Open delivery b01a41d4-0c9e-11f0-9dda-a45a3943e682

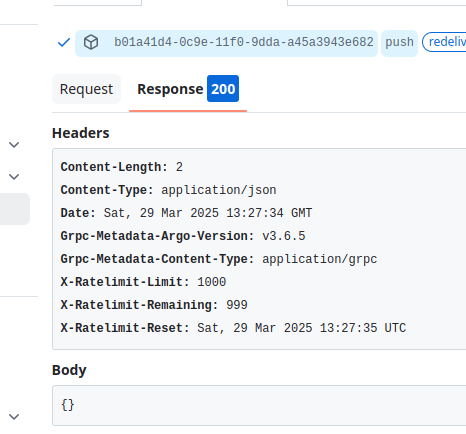(243, 42)
